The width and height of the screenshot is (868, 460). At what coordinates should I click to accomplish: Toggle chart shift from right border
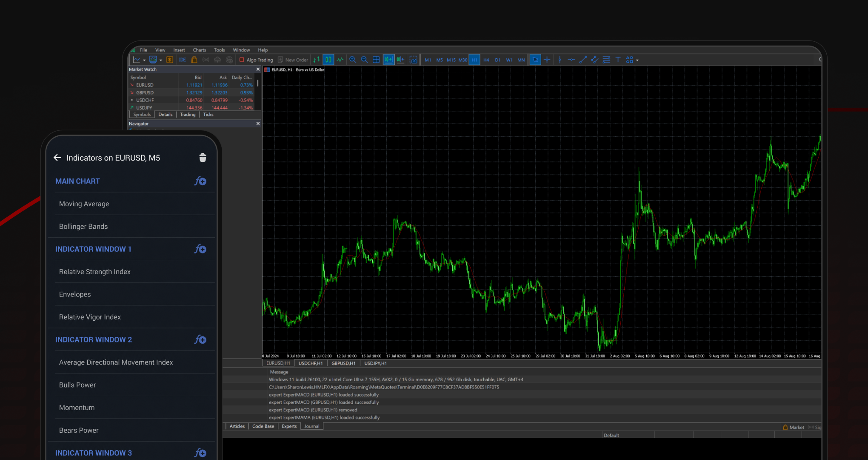point(400,60)
